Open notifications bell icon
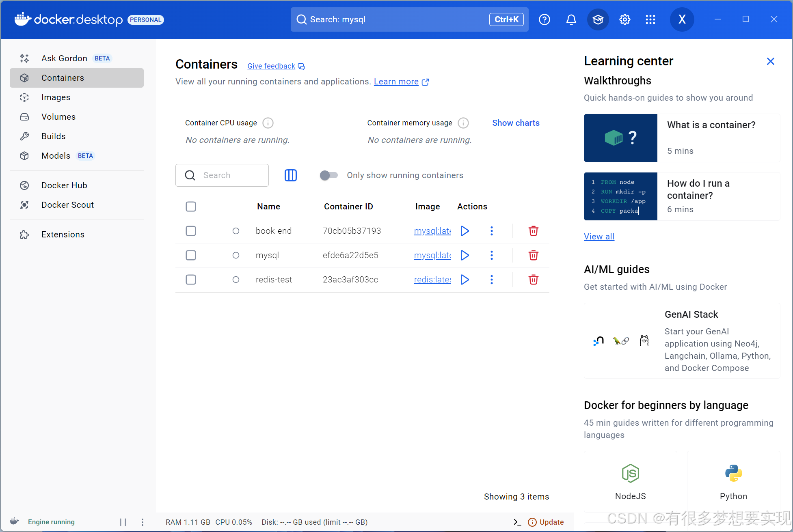Screen dimensions: 793x532 point(571,19)
